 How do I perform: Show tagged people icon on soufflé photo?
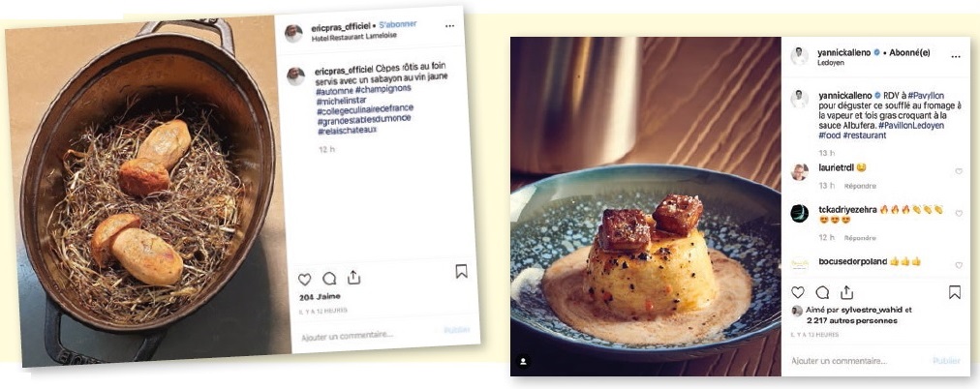[524, 362]
